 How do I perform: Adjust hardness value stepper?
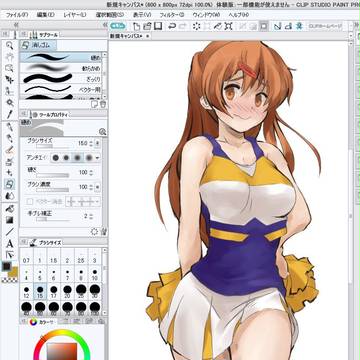coord(91,172)
